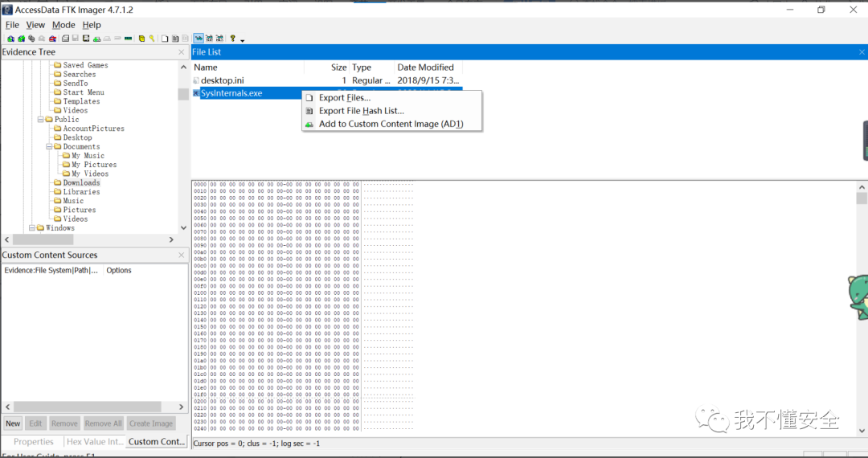Image resolution: width=868 pixels, height=458 pixels.
Task: Click the Remove Evidence Item toolbar icon
Action: 42,39
